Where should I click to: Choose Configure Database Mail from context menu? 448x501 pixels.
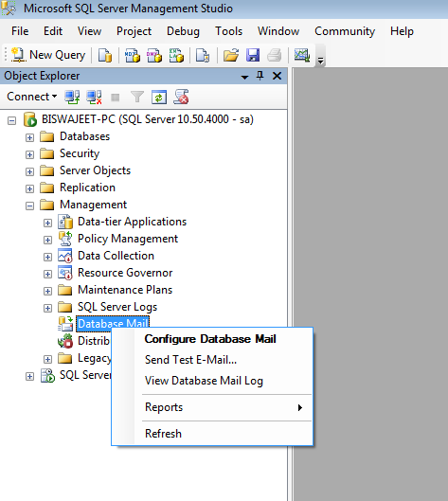tap(210, 339)
